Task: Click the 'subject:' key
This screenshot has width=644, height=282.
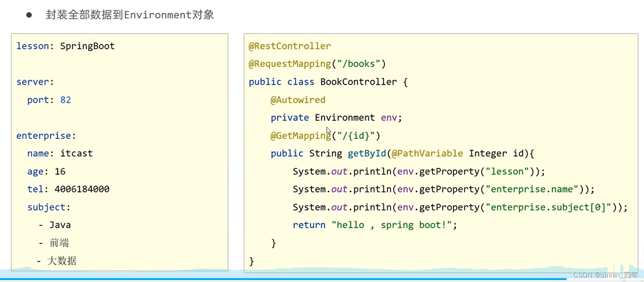Action: point(49,207)
